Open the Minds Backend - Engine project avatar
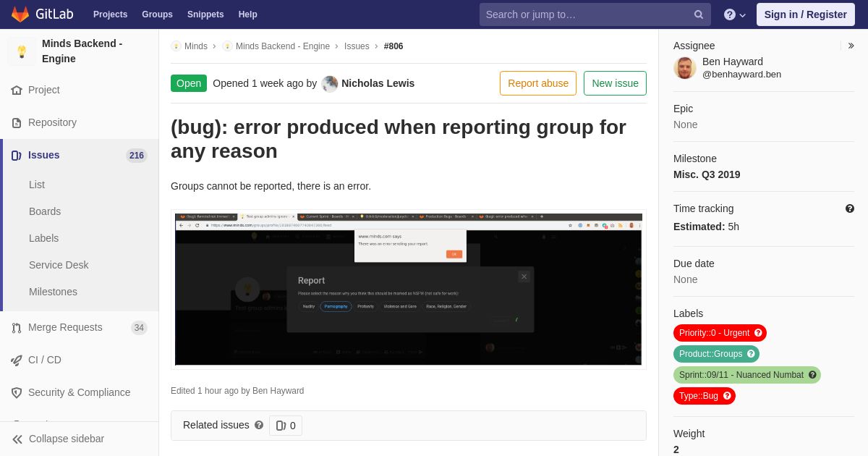Viewport: 868px width, 456px height. (22, 51)
